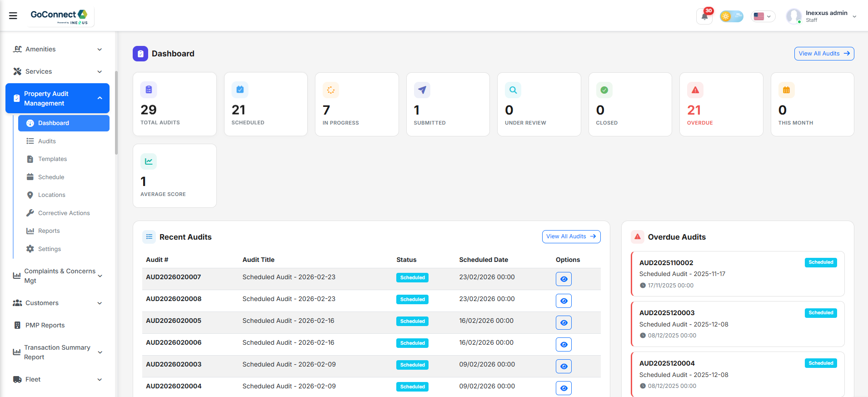Viewport: 868px width, 397px height.
Task: Expand Transaction Summary Report menu
Action: [x=58, y=352]
